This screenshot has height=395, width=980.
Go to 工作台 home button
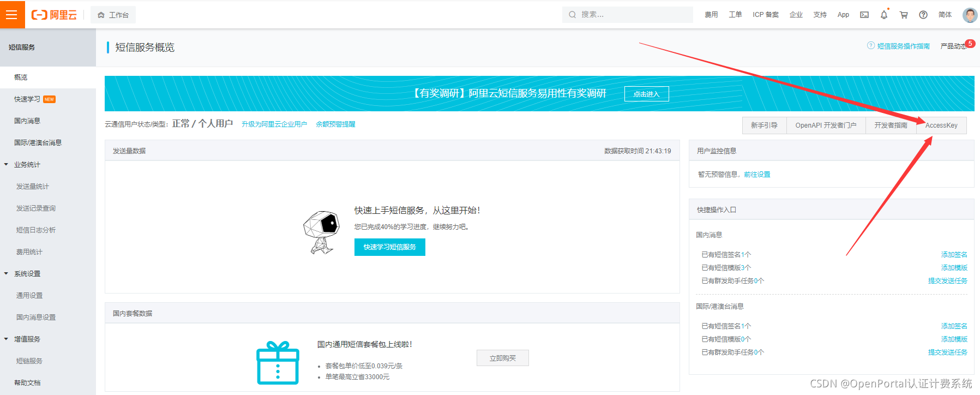(x=113, y=15)
